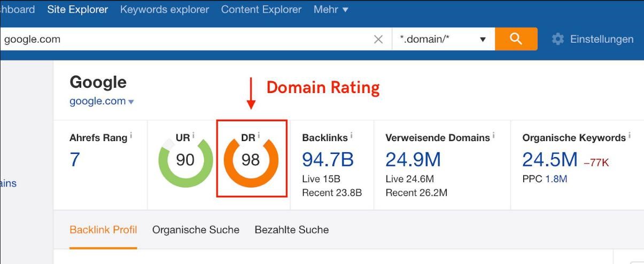Expand the google.com domain dropdown link

tap(102, 101)
